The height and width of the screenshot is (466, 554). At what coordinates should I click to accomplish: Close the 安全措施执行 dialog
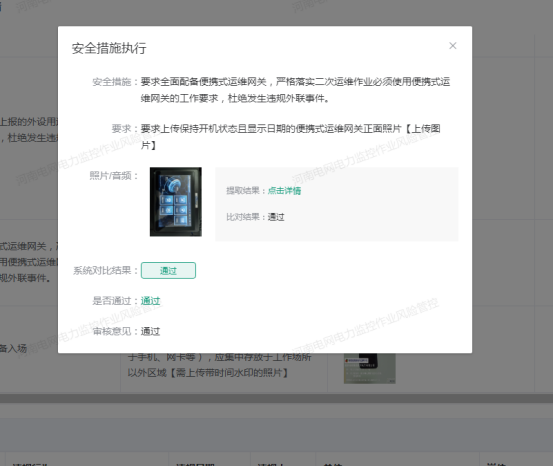[453, 46]
